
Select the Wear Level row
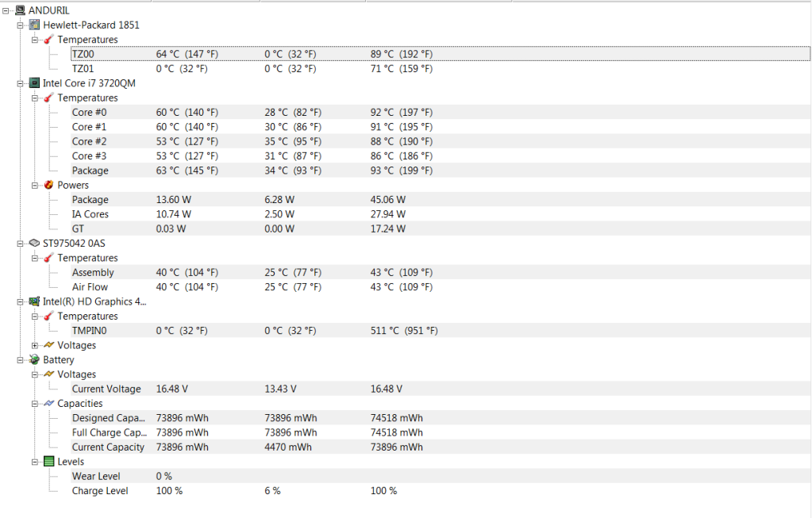[96, 476]
